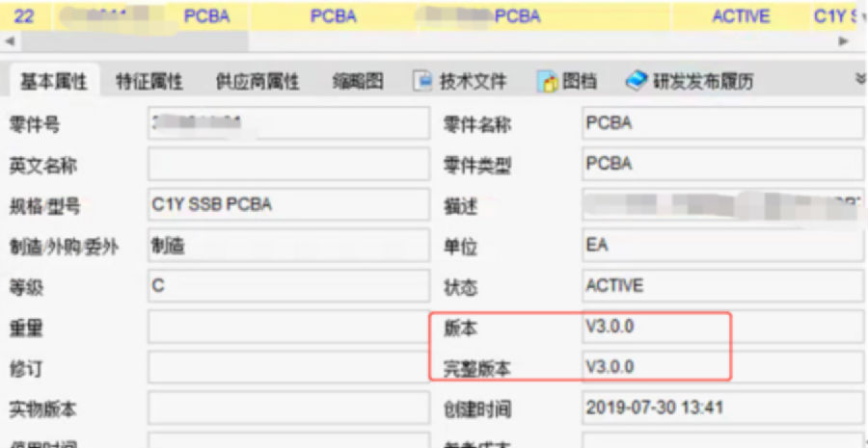Click the 零件名称 field showing PCBA
Viewport: 868px width, 448px height.
(x=722, y=122)
